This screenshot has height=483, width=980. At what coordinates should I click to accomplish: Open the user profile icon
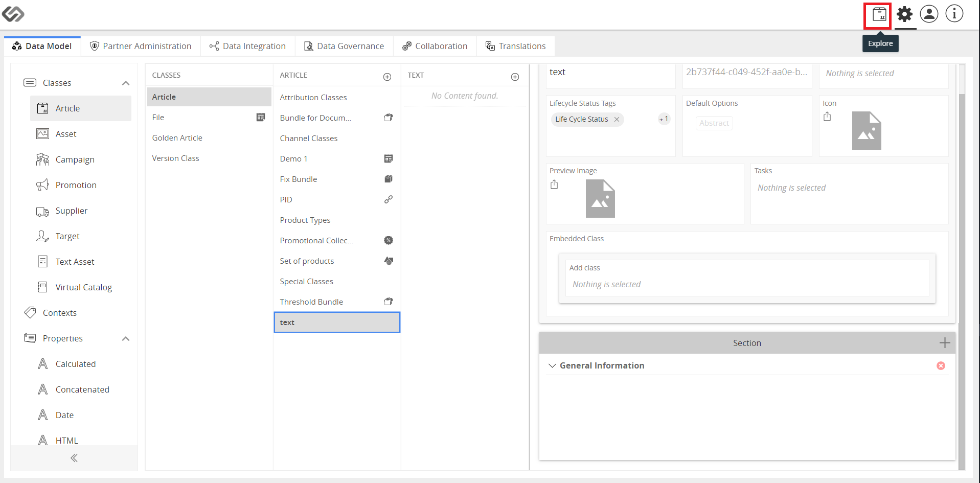pos(929,14)
